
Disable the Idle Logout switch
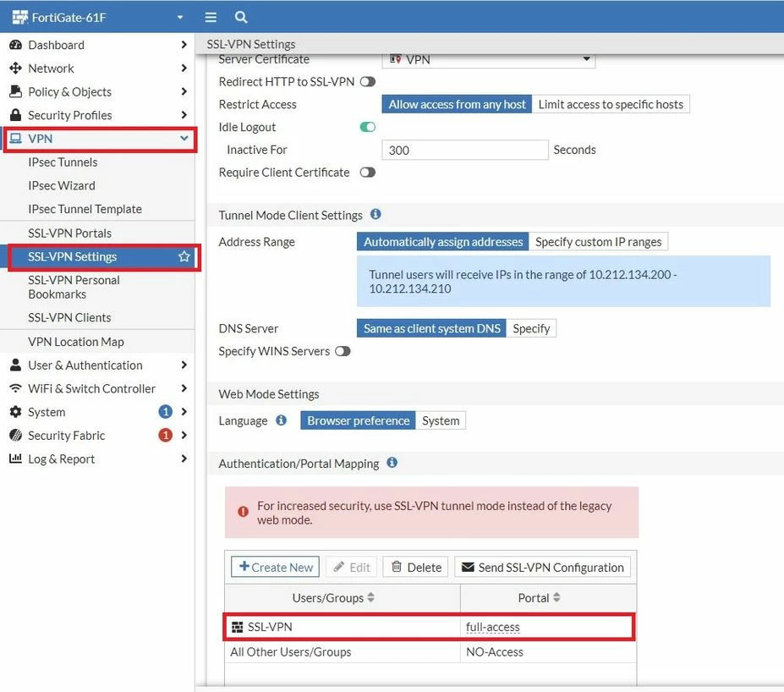368,127
